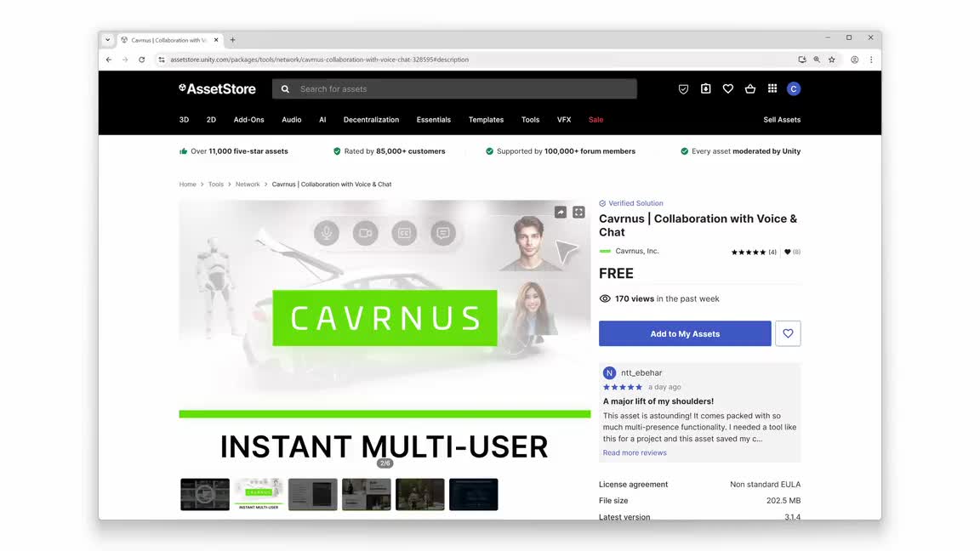Screen dimensions: 980x551
Task: Open the shield privacy icon in header
Action: [683, 88]
